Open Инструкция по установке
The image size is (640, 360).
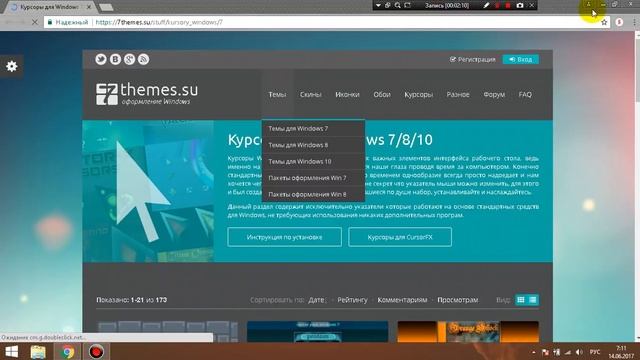pos(284,237)
